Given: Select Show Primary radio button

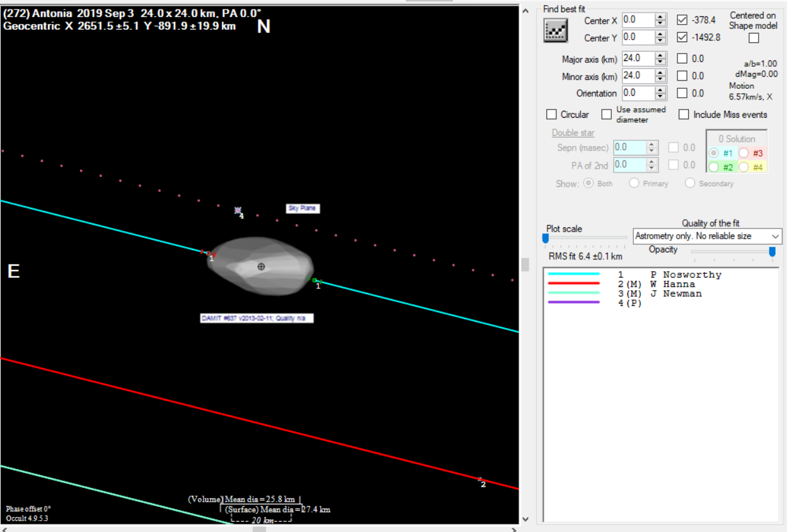Looking at the screenshot, I should pos(634,183).
